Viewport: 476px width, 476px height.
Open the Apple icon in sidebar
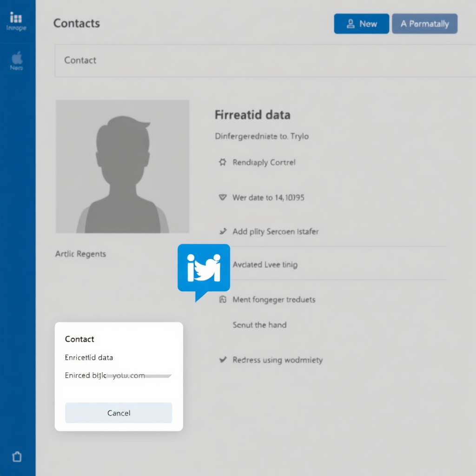[x=17, y=58]
